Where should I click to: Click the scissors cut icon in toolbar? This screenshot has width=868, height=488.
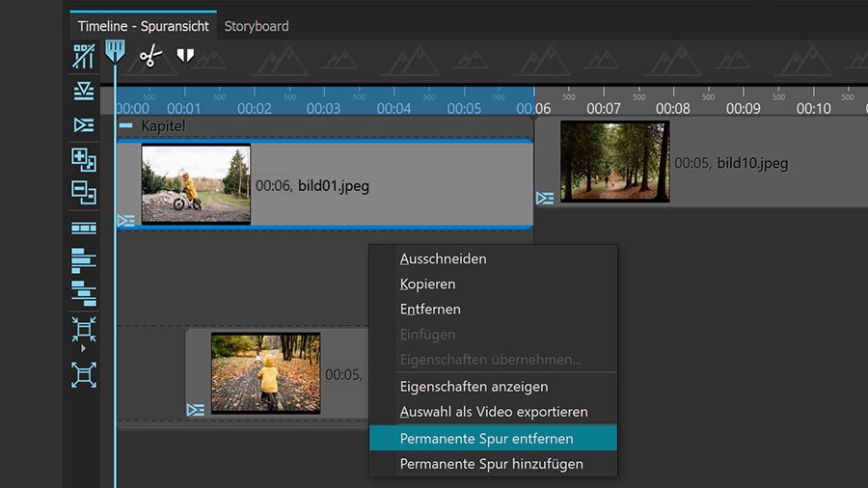[x=149, y=55]
